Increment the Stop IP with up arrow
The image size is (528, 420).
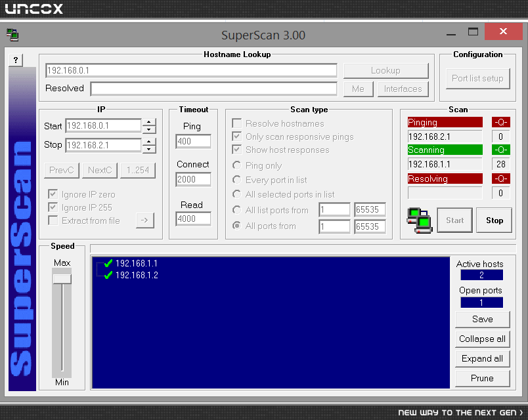[x=149, y=141]
